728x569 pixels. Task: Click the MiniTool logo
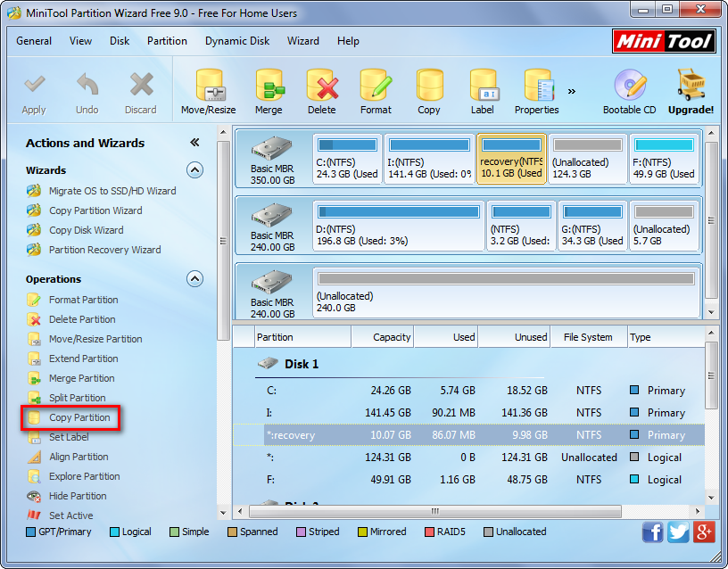pyautogui.click(x=664, y=41)
